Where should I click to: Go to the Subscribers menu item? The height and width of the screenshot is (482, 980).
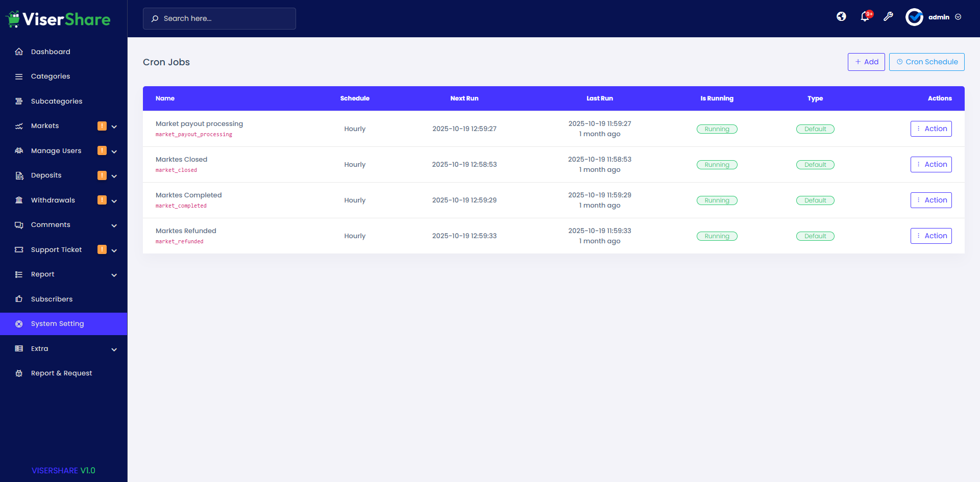[x=64, y=299]
